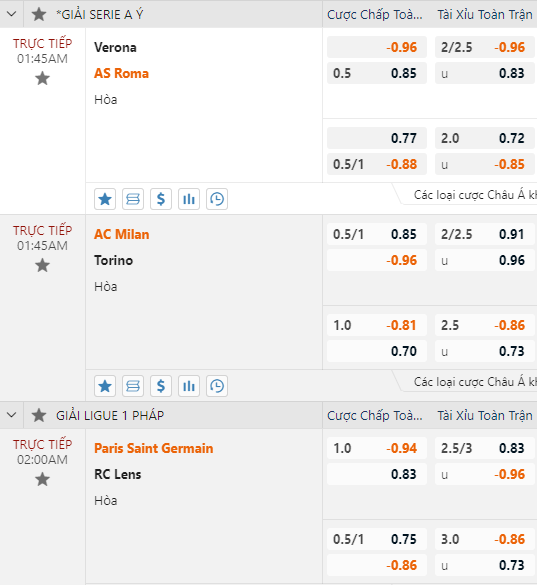The width and height of the screenshot is (537, 585).
Task: Collapse the Giải Ligue 1 Pháp league section
Action: 12,415
